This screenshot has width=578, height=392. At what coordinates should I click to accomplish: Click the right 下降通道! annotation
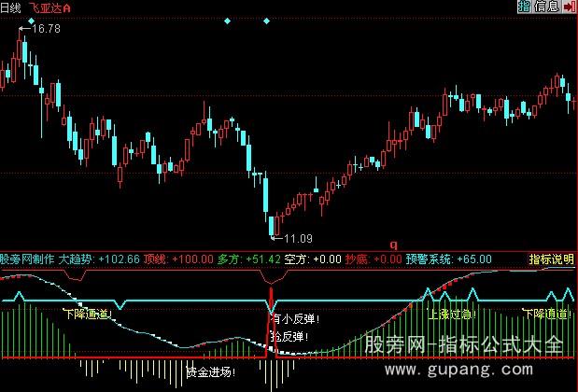[x=546, y=314]
